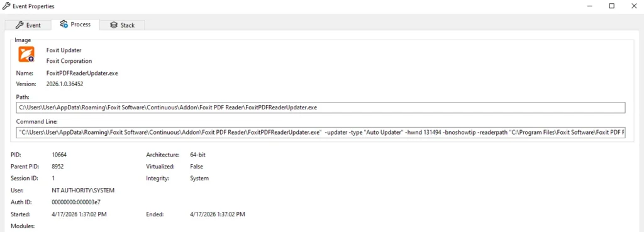
Task: Click the layers icon on Stack tab
Action: click(114, 25)
